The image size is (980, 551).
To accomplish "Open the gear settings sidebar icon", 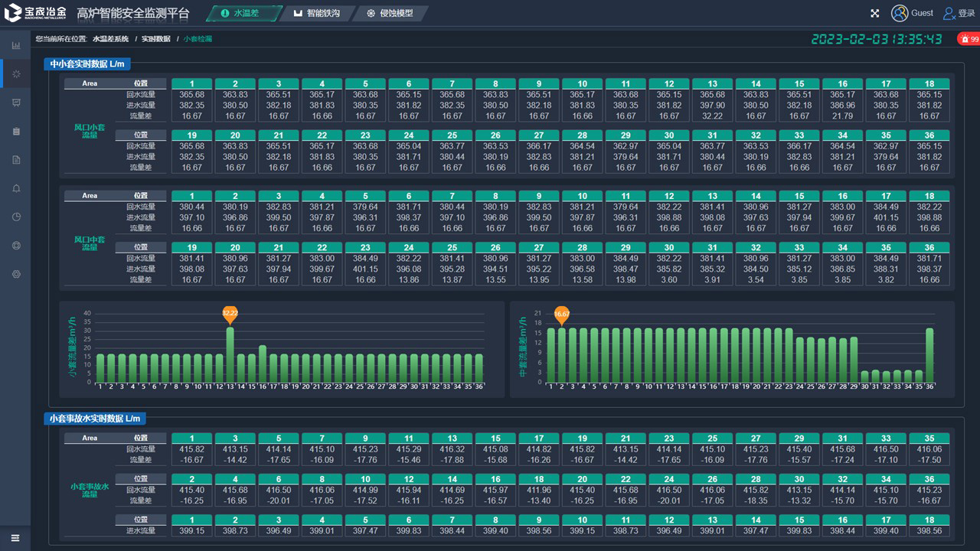I will [16, 274].
